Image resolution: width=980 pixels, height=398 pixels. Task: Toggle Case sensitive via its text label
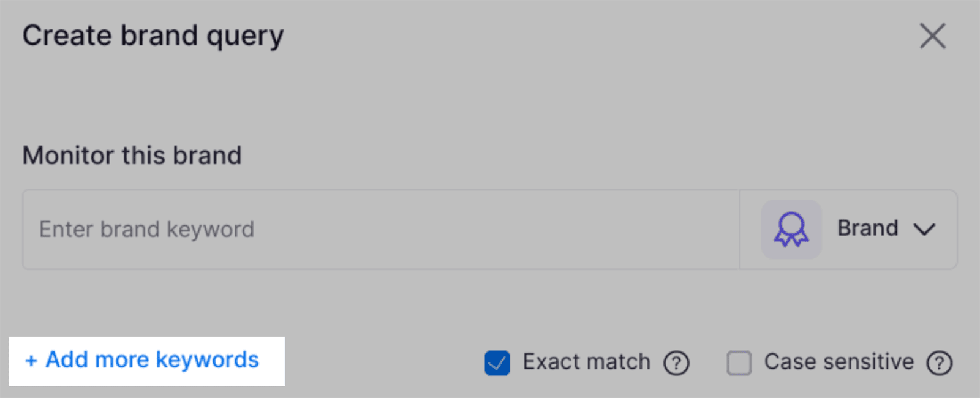[x=839, y=362]
